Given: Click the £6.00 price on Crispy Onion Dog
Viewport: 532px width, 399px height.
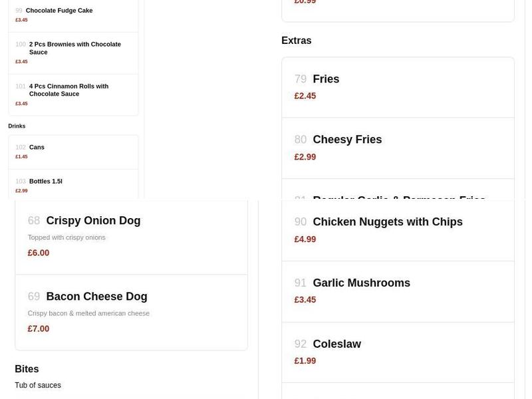Looking at the screenshot, I should (x=38, y=253).
